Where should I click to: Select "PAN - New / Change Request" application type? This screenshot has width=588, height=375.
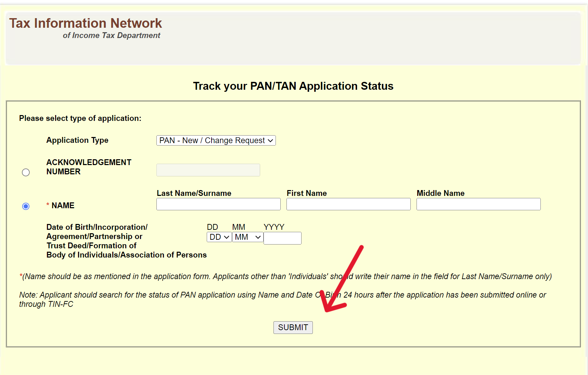[216, 140]
